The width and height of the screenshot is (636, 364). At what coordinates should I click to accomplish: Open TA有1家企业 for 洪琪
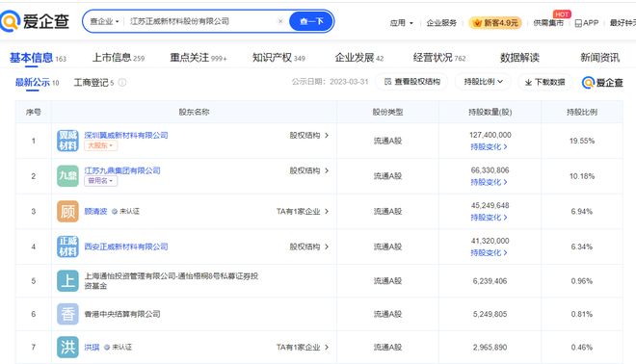(x=303, y=347)
